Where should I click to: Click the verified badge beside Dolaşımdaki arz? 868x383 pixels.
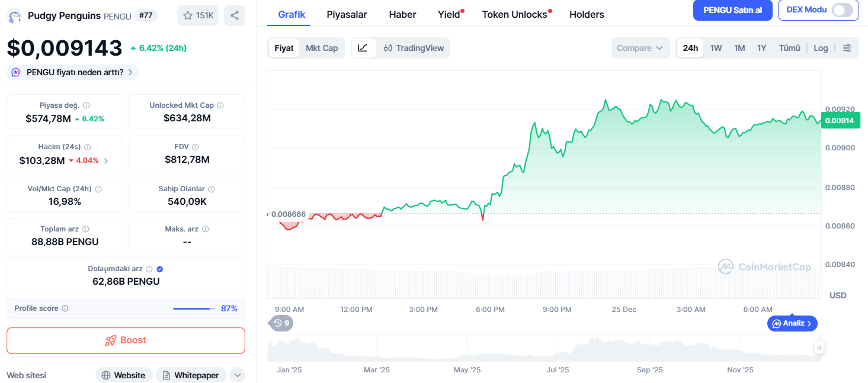[160, 269]
